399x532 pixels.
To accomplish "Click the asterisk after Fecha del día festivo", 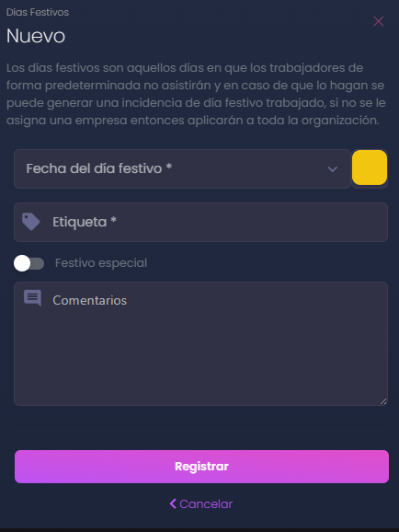I will pos(169,167).
